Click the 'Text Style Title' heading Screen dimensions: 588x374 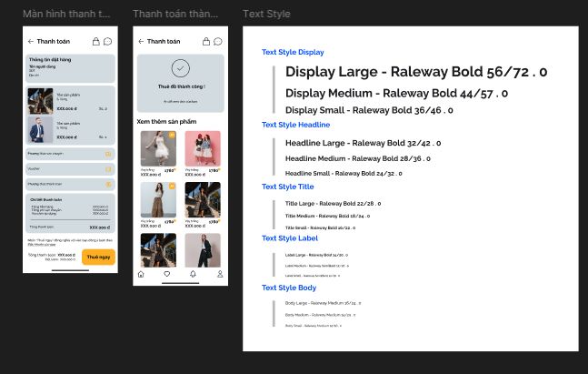point(287,187)
